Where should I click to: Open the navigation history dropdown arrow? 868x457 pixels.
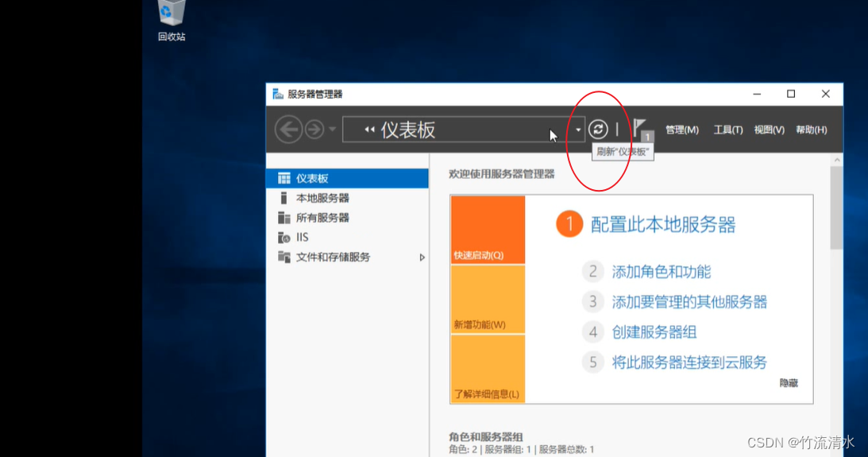[x=332, y=130]
